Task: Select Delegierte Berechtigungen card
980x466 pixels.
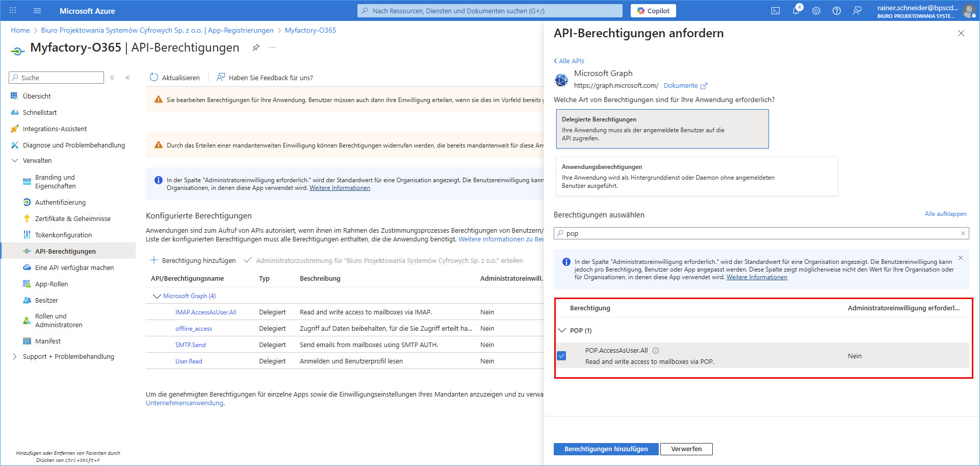Action: pyautogui.click(x=662, y=129)
